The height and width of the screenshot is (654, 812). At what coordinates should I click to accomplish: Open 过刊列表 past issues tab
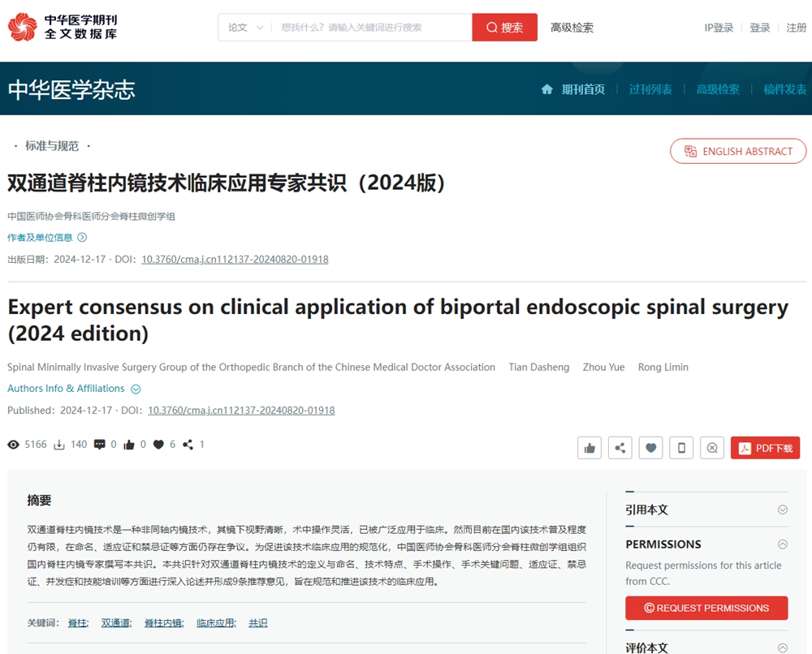tap(650, 89)
